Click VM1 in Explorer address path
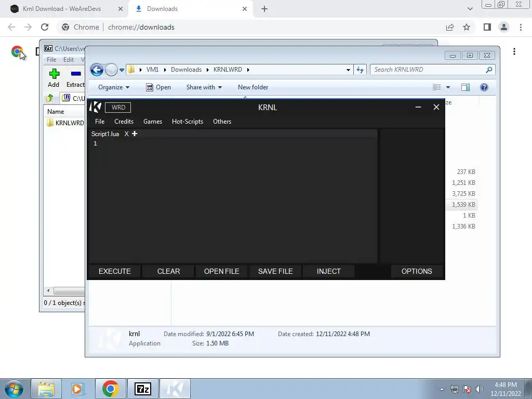This screenshot has width=532, height=399. tap(152, 70)
